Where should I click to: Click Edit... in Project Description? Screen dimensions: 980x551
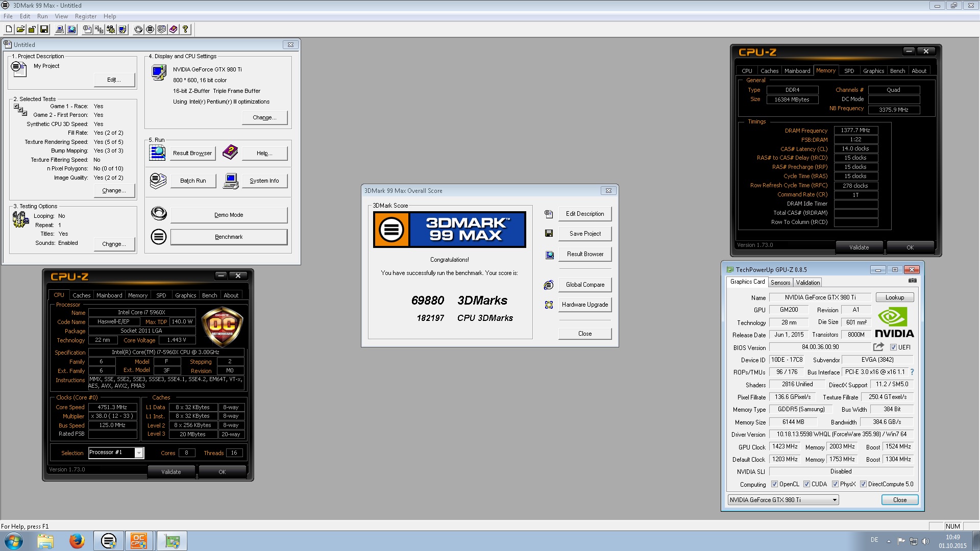click(x=114, y=80)
